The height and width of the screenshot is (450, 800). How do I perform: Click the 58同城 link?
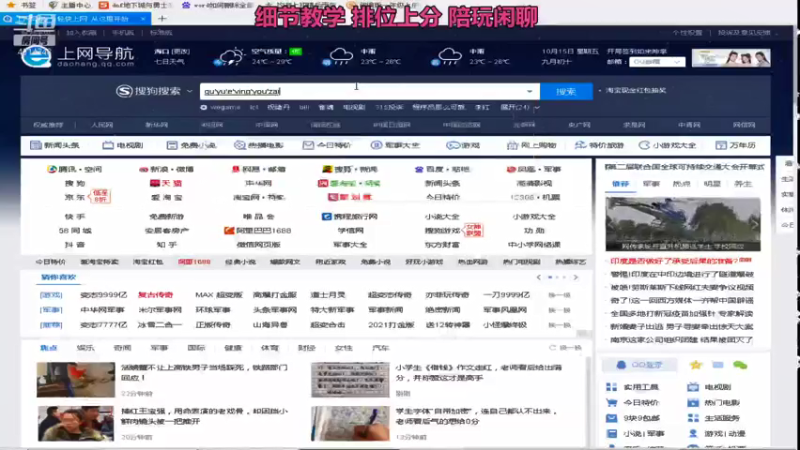click(75, 231)
